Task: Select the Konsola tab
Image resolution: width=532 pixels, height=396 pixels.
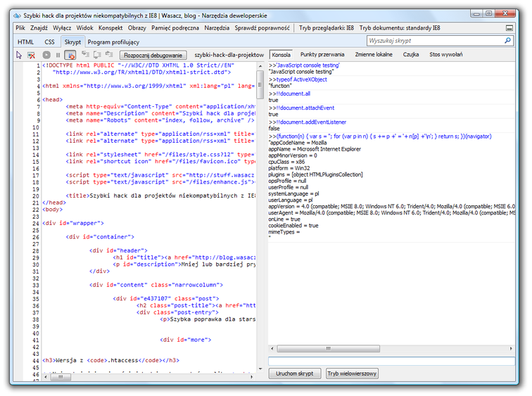Action: pos(281,55)
